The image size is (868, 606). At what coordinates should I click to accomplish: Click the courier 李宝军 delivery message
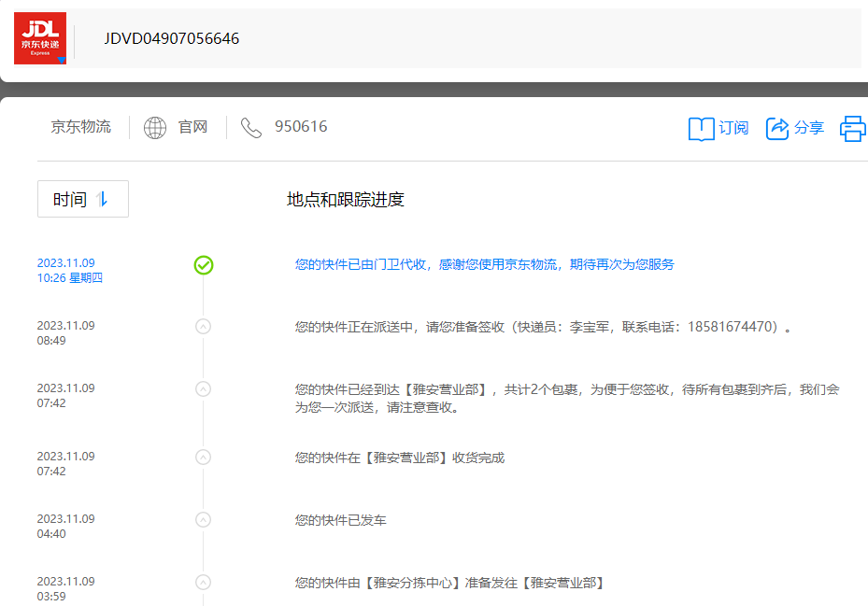[543, 327]
